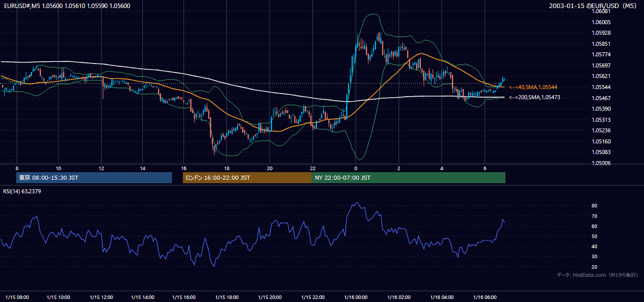Click the RSI(14) 63.2379 indicator label
The width and height of the screenshot is (644, 302).
[x=22, y=191]
